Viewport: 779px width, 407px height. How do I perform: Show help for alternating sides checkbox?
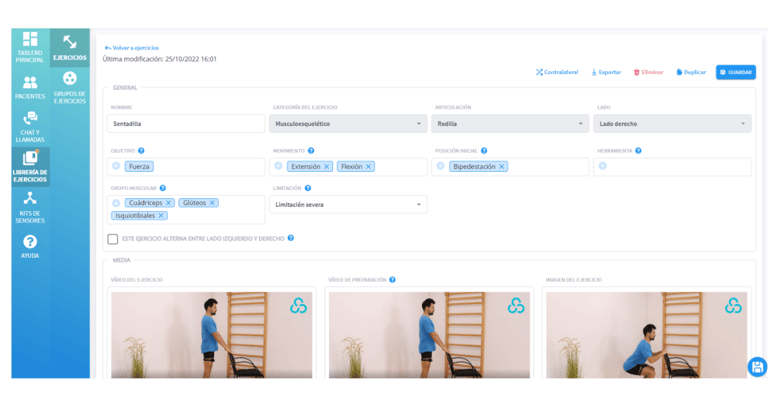(x=291, y=238)
